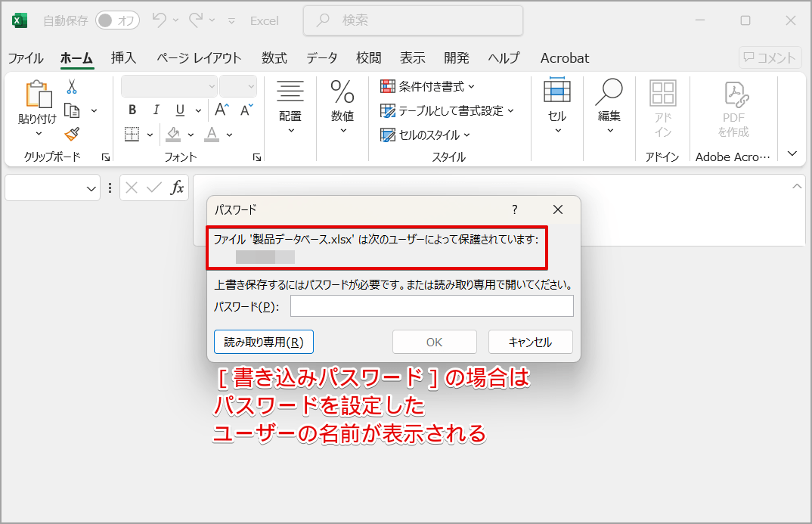Screen dimensions: 812x524
Task: Expand the formula bar chevron
Action: pos(796,186)
